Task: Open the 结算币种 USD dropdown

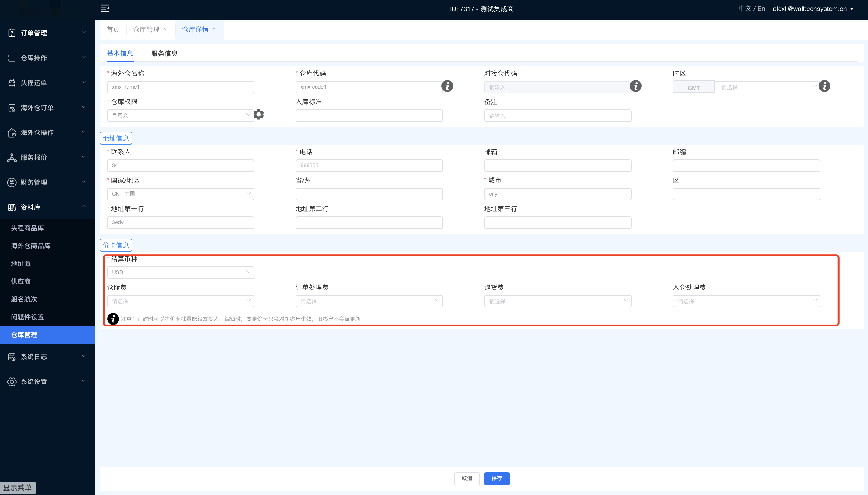Action: pyautogui.click(x=180, y=272)
